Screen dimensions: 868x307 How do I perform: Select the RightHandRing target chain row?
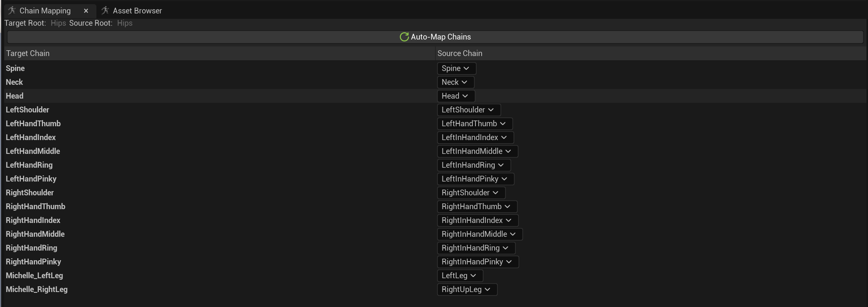pyautogui.click(x=435, y=248)
